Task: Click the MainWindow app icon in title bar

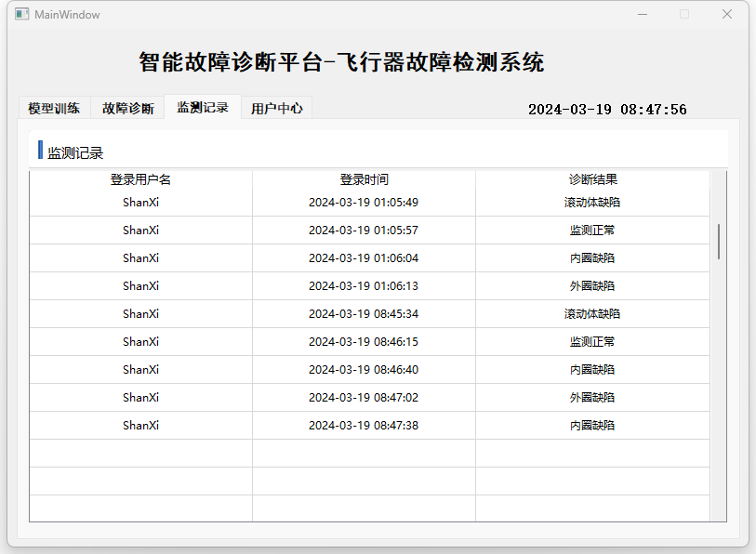Action: tap(21, 15)
